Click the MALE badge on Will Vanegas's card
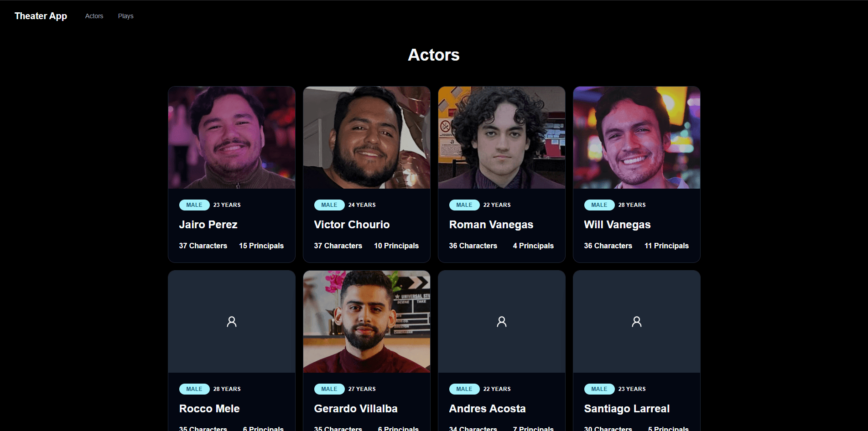The width and height of the screenshot is (868, 431). pyautogui.click(x=599, y=205)
